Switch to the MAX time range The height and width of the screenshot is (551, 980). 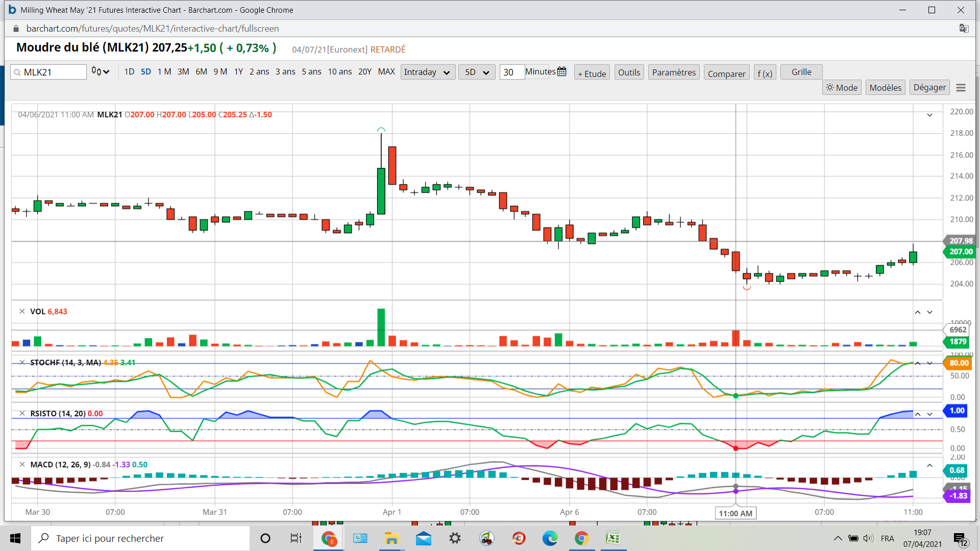(x=386, y=72)
